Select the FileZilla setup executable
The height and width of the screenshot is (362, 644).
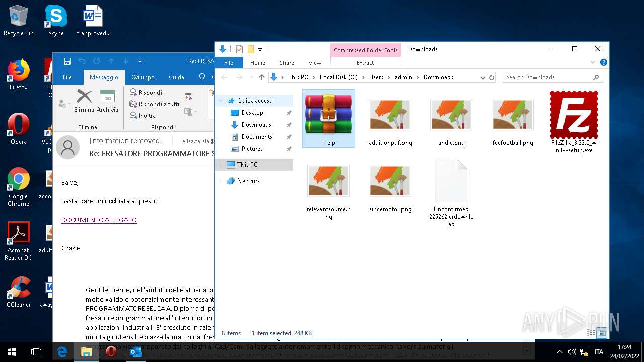point(574,122)
